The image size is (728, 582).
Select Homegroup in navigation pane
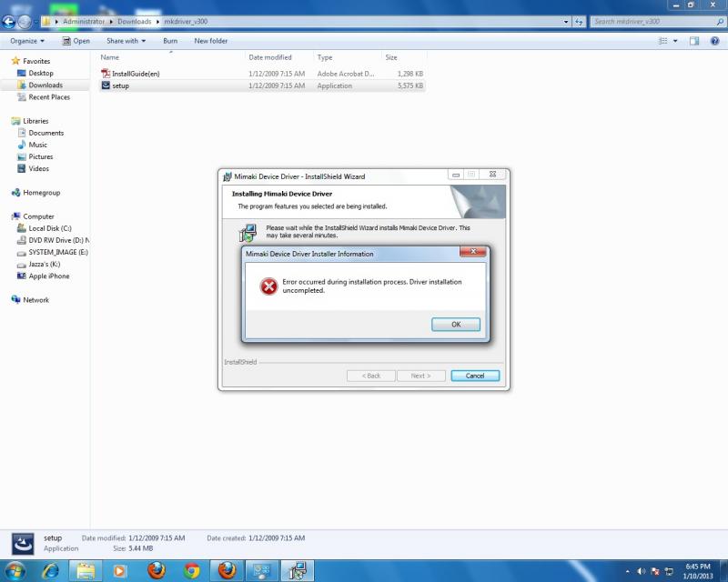[x=36, y=193]
